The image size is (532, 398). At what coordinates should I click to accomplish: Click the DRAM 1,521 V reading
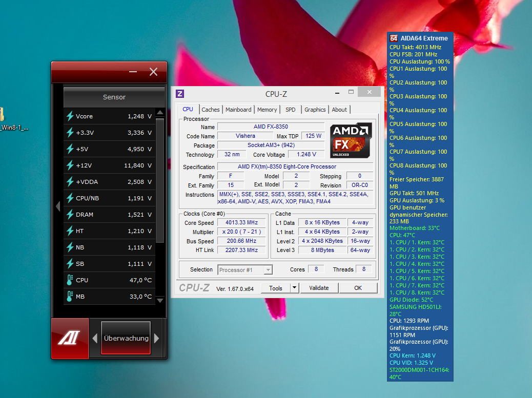coord(139,215)
